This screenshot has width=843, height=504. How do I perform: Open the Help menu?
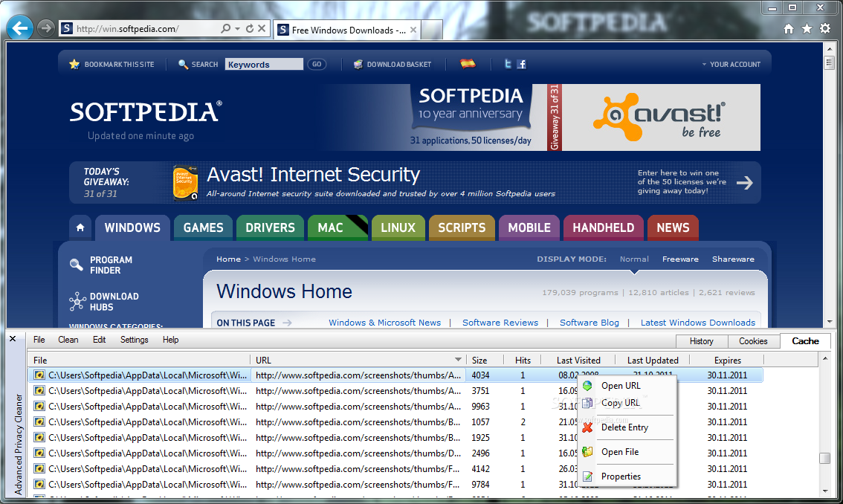170,340
